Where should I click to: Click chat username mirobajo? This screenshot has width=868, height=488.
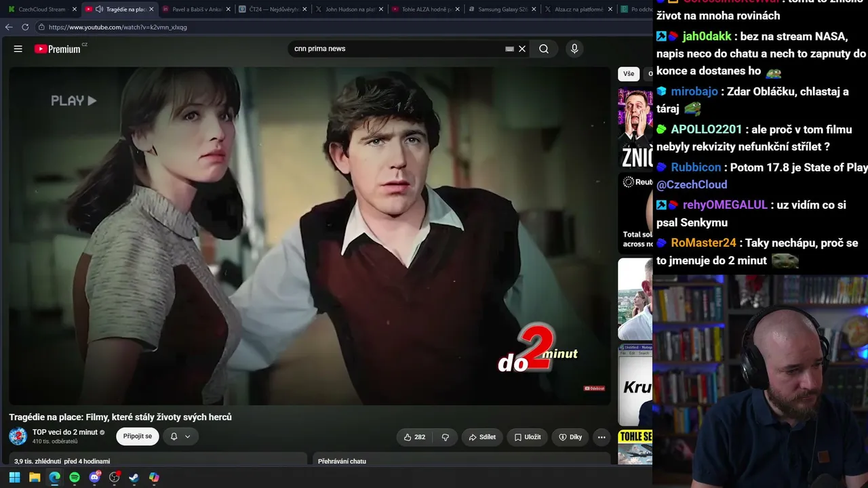pyautogui.click(x=694, y=91)
